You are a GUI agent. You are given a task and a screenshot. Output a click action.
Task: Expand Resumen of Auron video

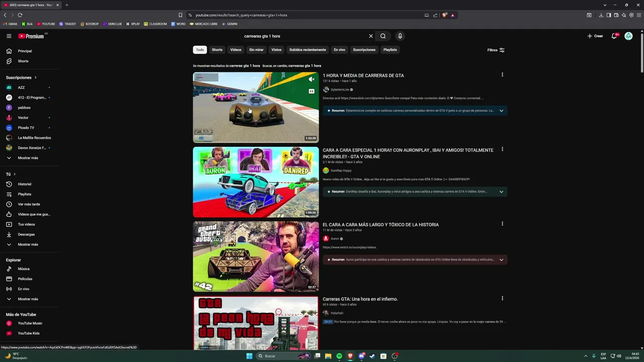(x=501, y=260)
